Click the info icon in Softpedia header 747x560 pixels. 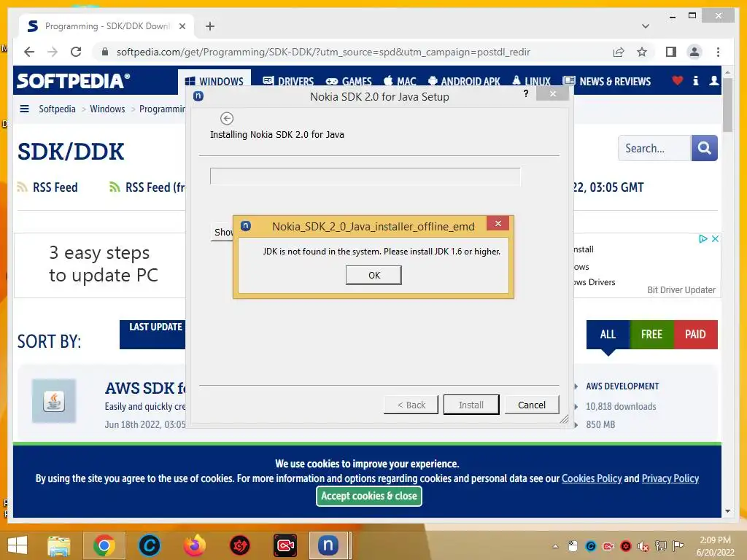pos(695,80)
